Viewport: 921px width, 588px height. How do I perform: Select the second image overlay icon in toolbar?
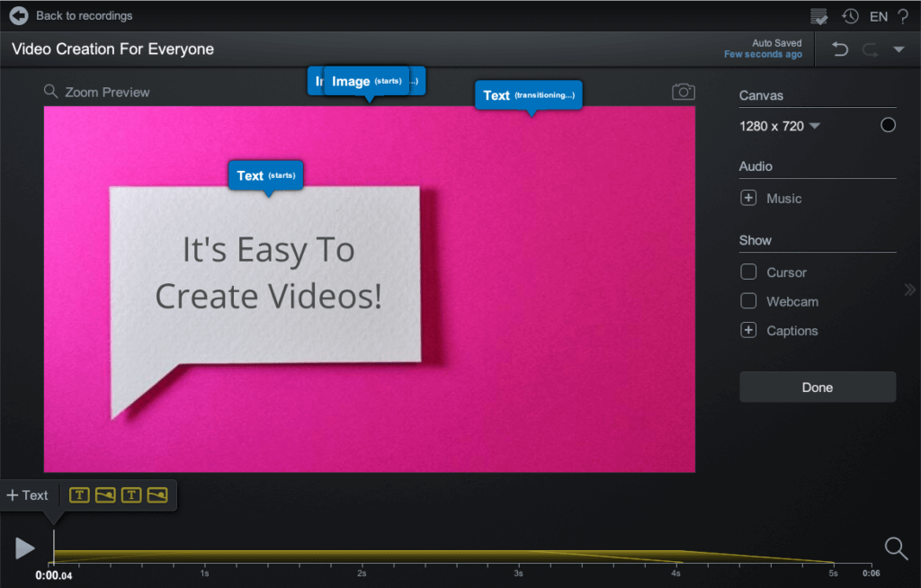[x=157, y=495]
